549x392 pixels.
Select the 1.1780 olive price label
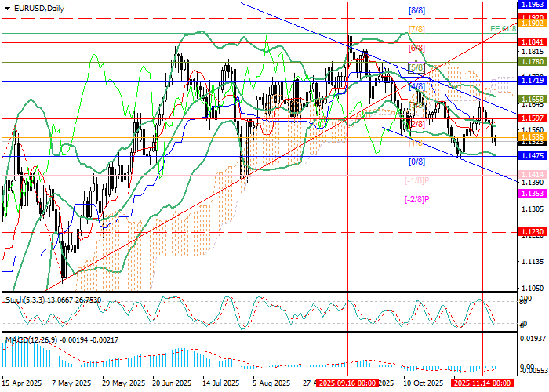click(x=532, y=62)
